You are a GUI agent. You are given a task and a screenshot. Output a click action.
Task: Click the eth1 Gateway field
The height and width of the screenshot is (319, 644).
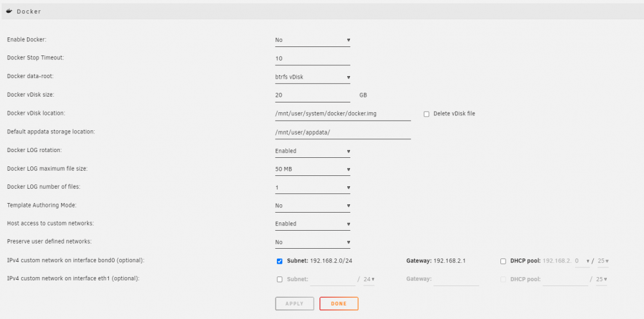(x=457, y=279)
